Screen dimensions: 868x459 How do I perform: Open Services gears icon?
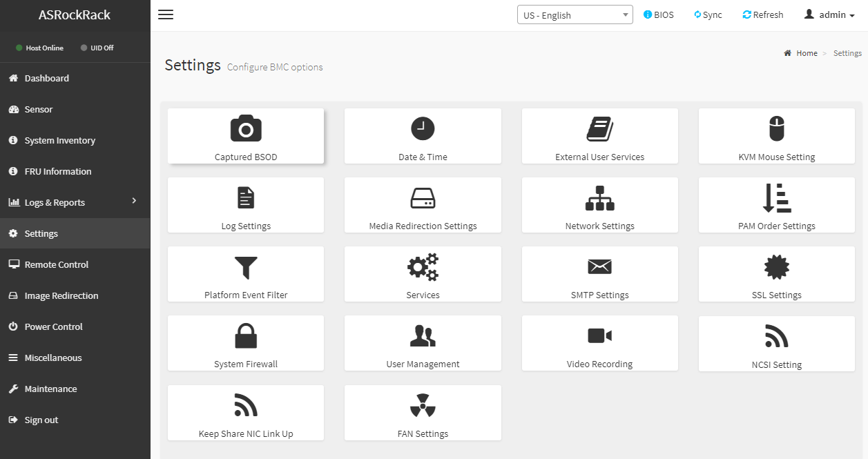tap(423, 267)
